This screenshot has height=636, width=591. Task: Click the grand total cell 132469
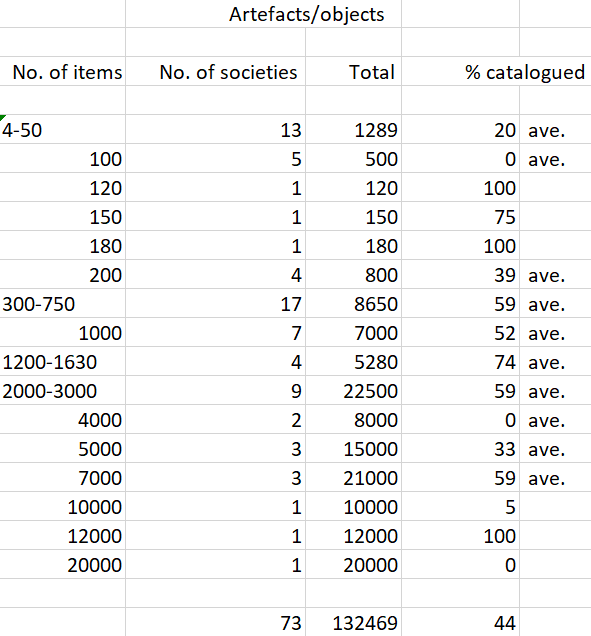point(353,623)
